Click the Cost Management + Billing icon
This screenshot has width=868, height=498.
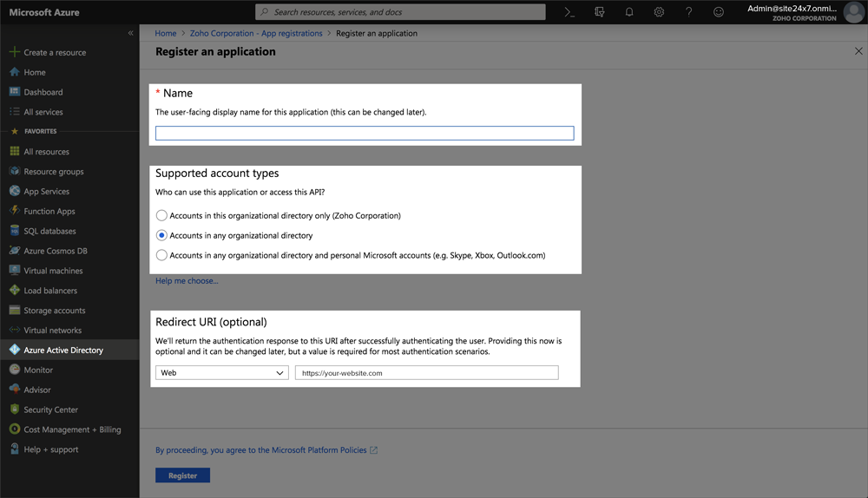[x=15, y=429]
